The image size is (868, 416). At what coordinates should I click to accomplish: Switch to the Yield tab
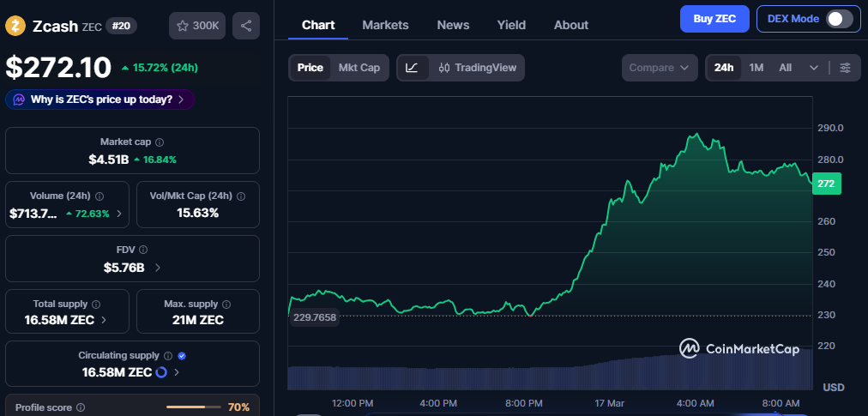pyautogui.click(x=511, y=25)
